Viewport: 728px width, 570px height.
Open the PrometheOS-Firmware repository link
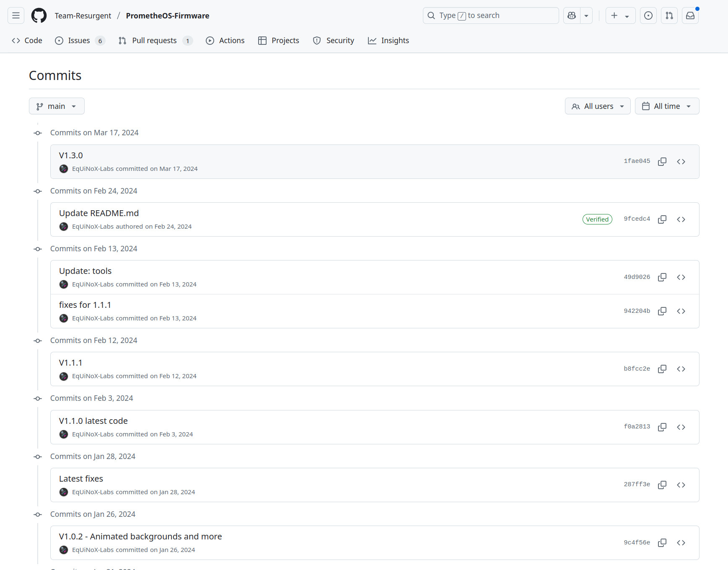pos(168,15)
